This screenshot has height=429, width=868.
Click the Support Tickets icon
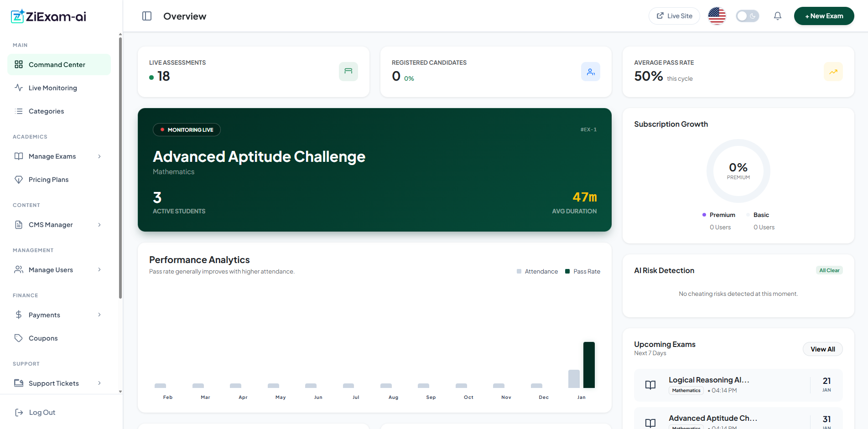(19, 383)
